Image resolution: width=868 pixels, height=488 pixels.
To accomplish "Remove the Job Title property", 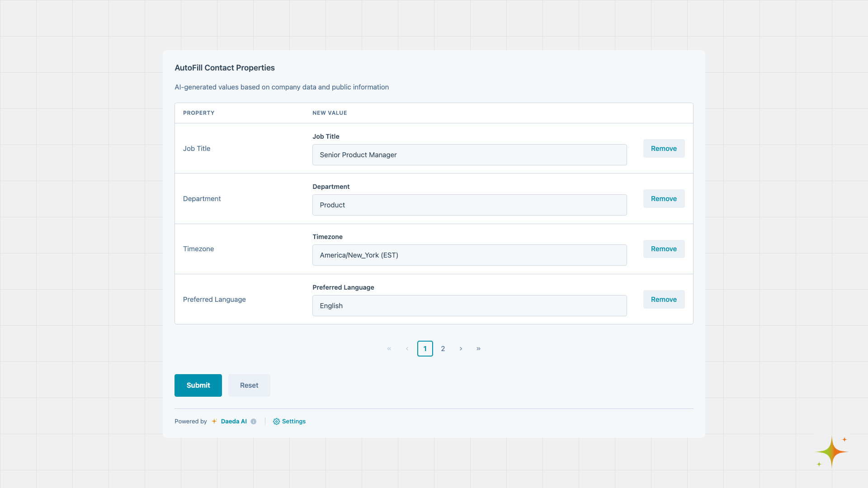I will [664, 148].
